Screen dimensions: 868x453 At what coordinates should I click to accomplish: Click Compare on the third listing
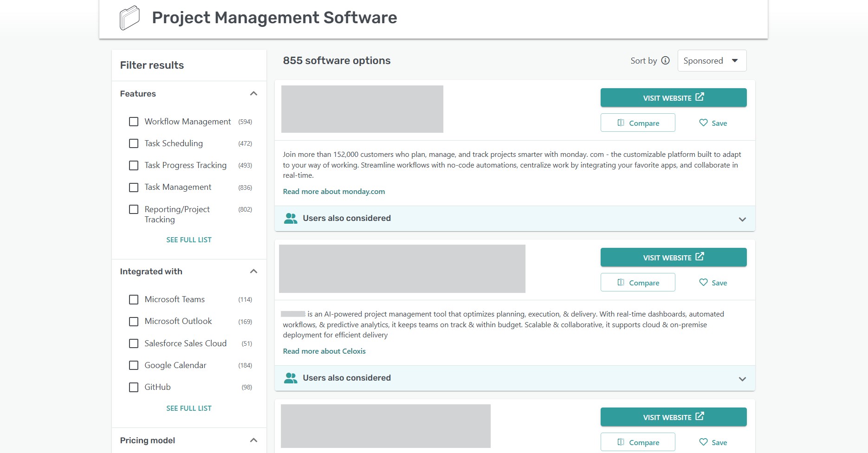click(638, 442)
